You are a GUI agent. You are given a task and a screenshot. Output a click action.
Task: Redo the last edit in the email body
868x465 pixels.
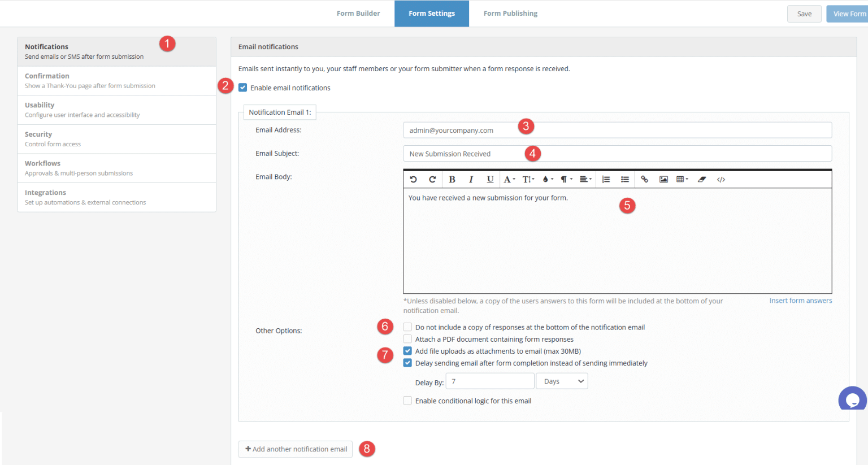[432, 179]
